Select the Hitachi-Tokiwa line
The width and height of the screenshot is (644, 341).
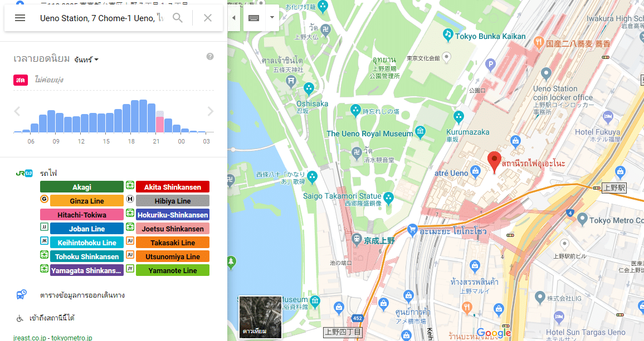(x=82, y=215)
